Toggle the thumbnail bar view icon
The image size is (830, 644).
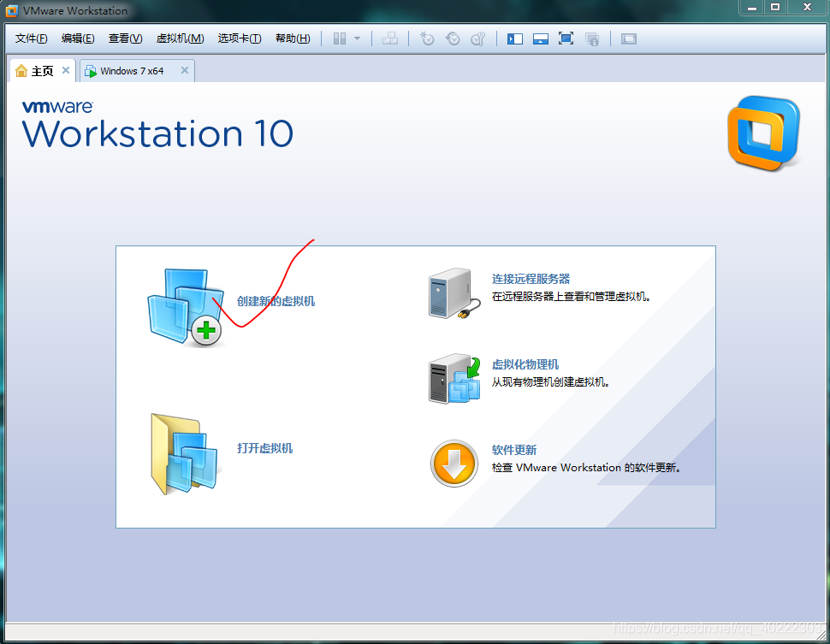point(541,38)
